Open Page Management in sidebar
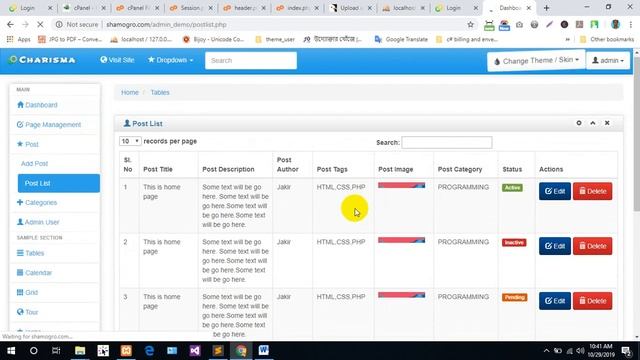 coord(49,124)
